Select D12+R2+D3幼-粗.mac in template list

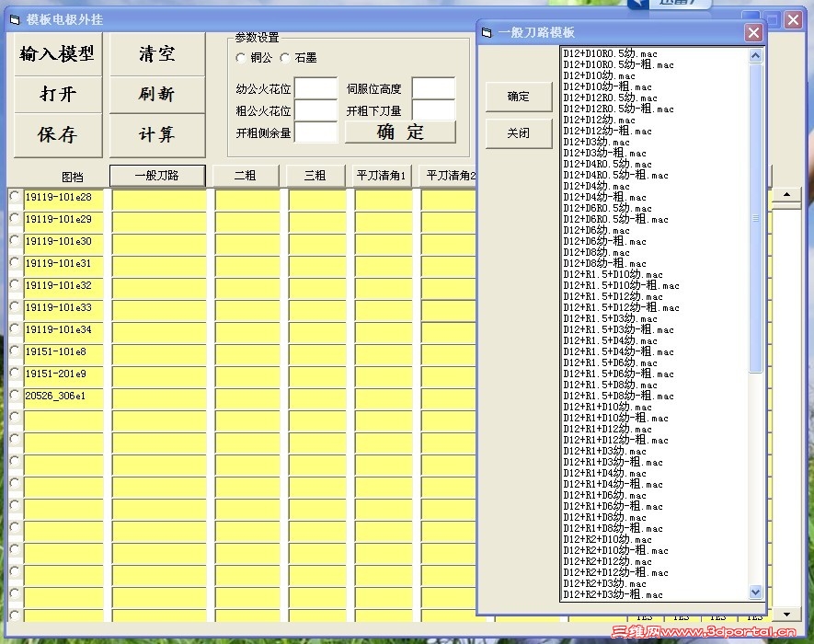click(613, 594)
